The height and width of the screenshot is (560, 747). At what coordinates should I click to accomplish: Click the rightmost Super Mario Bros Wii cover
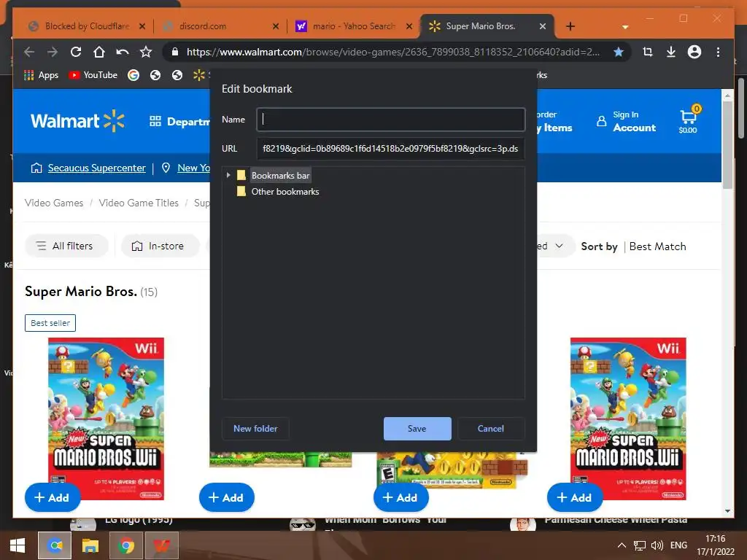628,418
